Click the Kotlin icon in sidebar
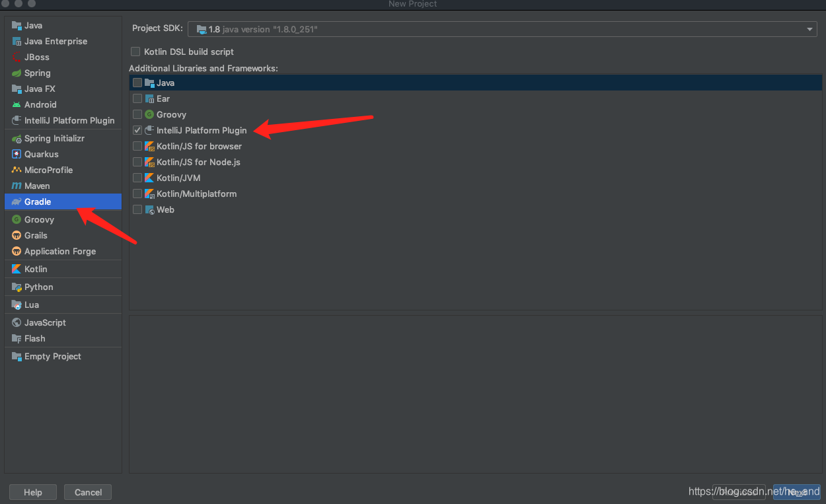 [17, 269]
